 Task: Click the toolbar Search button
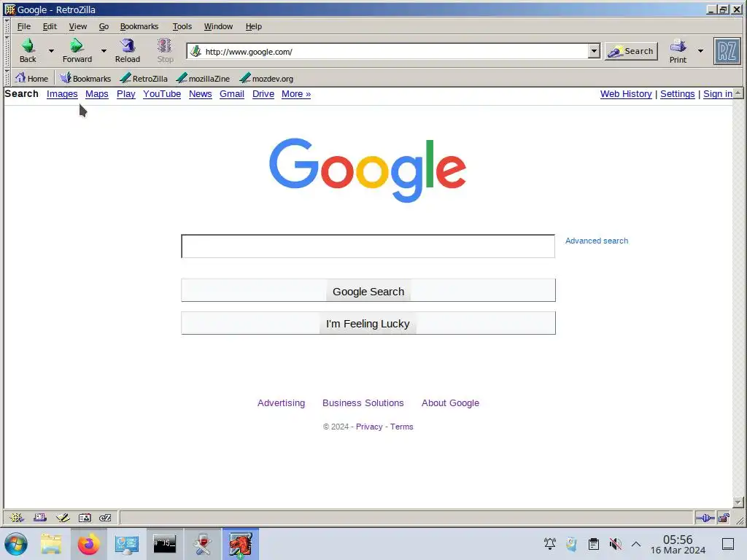(631, 51)
